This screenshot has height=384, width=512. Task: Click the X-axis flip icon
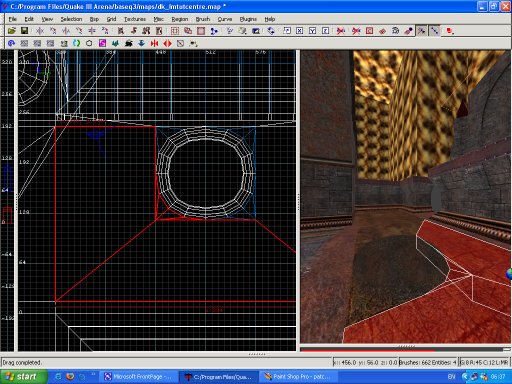[x=40, y=31]
